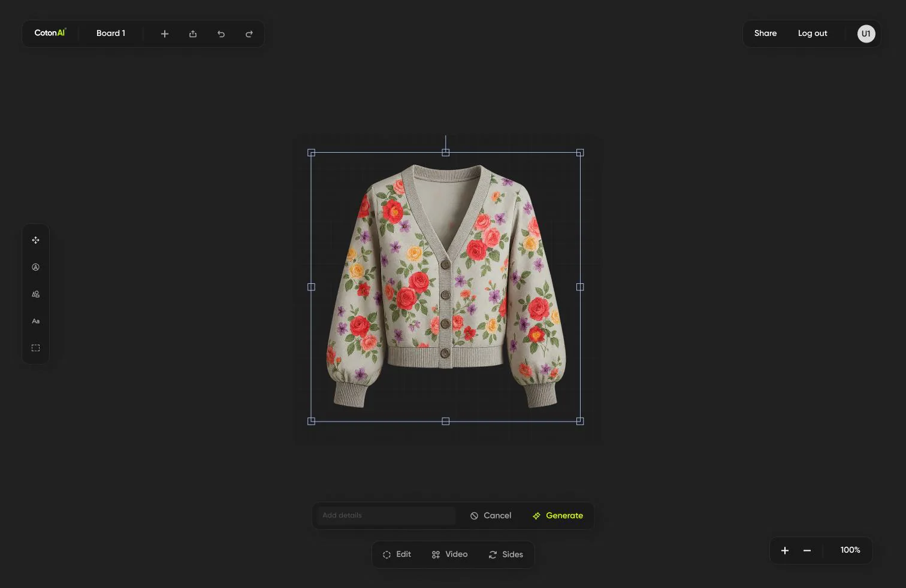Screen dimensions: 906x588
Task: Switch to Video mode
Action: point(449,554)
